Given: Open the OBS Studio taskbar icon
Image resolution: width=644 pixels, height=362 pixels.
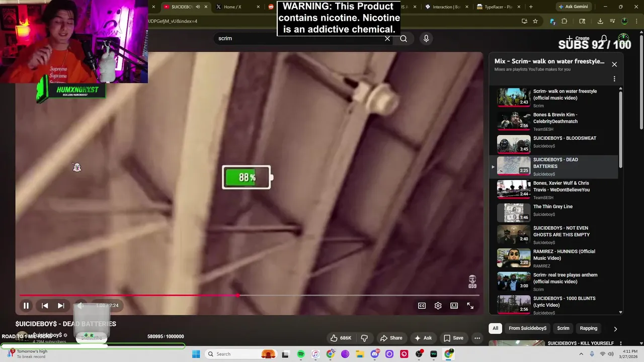Looking at the screenshot, I should (419, 354).
